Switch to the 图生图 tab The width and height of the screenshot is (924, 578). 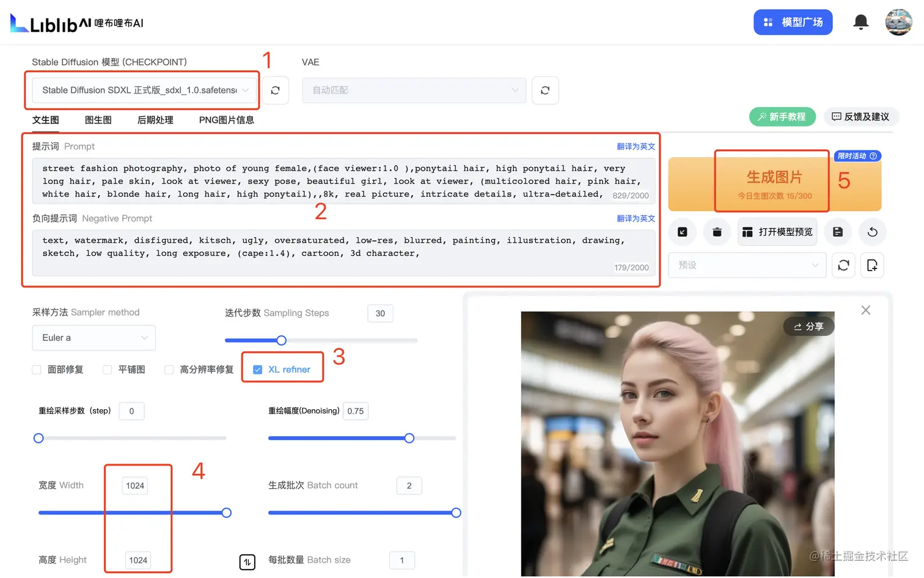pos(98,120)
